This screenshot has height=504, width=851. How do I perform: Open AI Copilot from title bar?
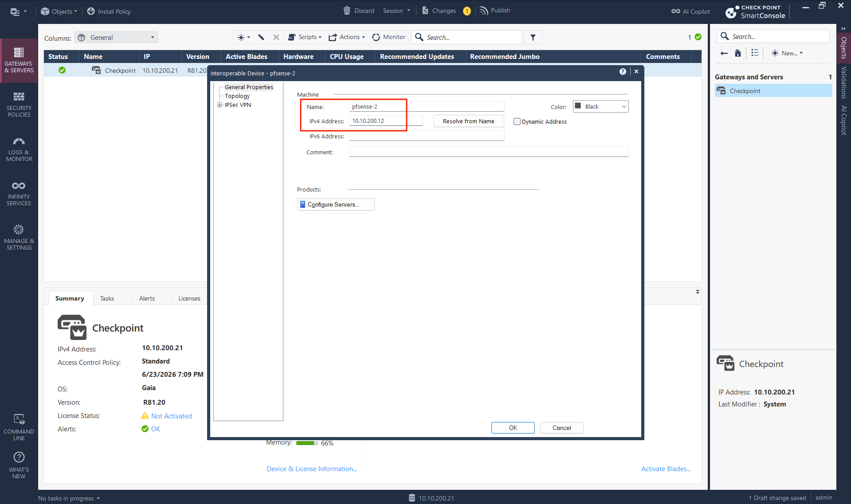[690, 12]
